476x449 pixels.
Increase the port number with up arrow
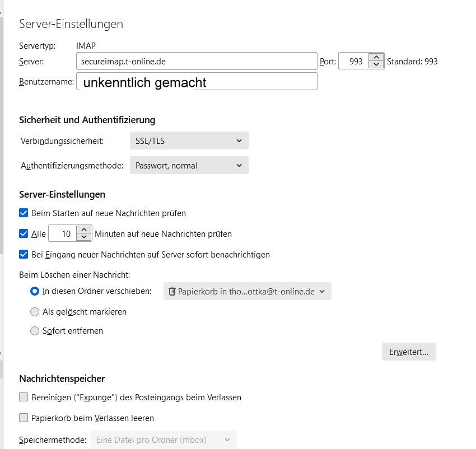(x=377, y=58)
